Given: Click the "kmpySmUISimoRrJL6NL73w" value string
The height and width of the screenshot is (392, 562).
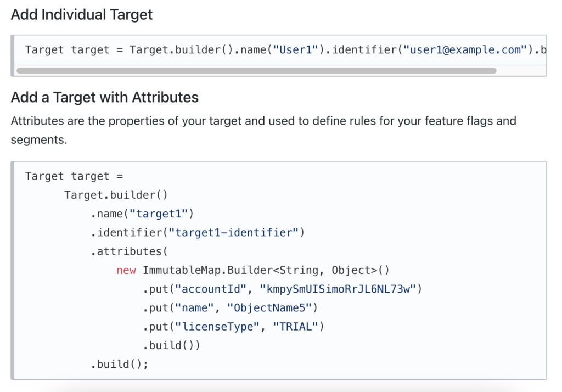Looking at the screenshot, I should 338,289.
